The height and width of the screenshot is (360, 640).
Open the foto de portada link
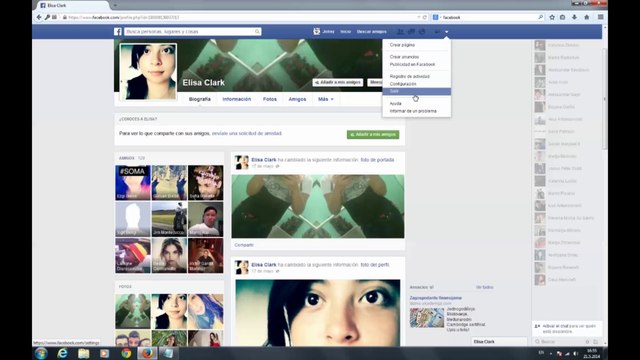(x=377, y=160)
